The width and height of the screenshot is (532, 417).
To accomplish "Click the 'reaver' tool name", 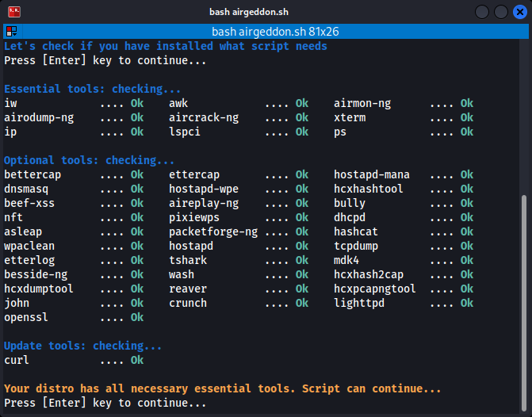I will (188, 289).
